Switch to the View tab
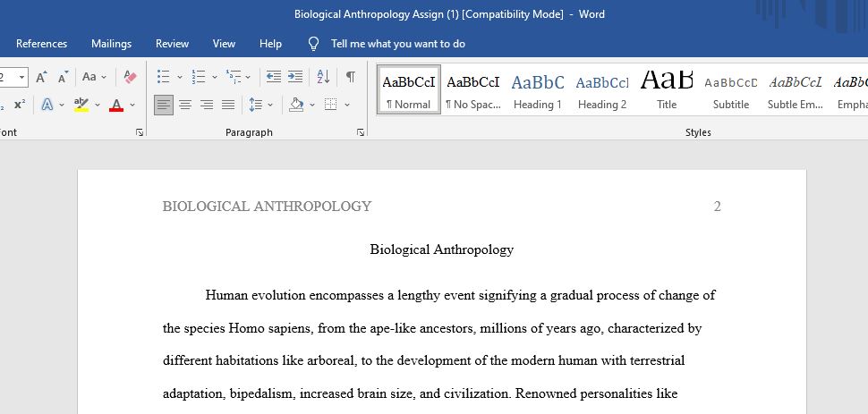868x414 pixels. [224, 44]
